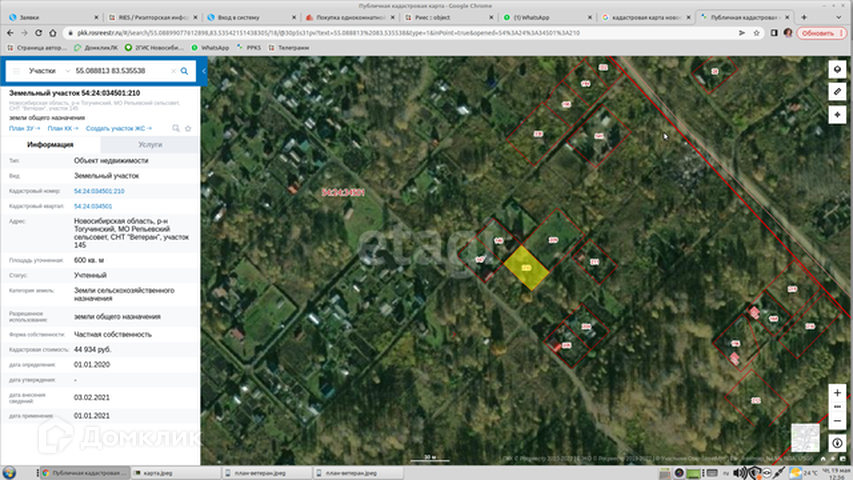Add parcel to favorites with the star
Viewport: 853px width, 480px height.
188,128
